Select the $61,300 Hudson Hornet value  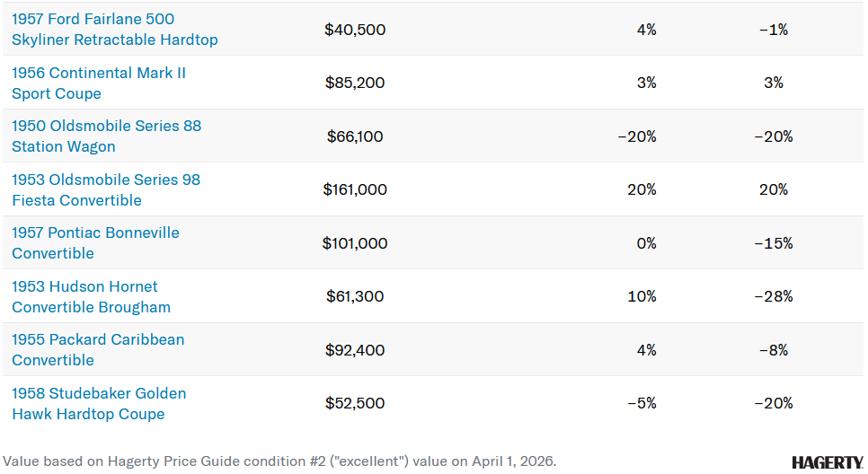[355, 296]
